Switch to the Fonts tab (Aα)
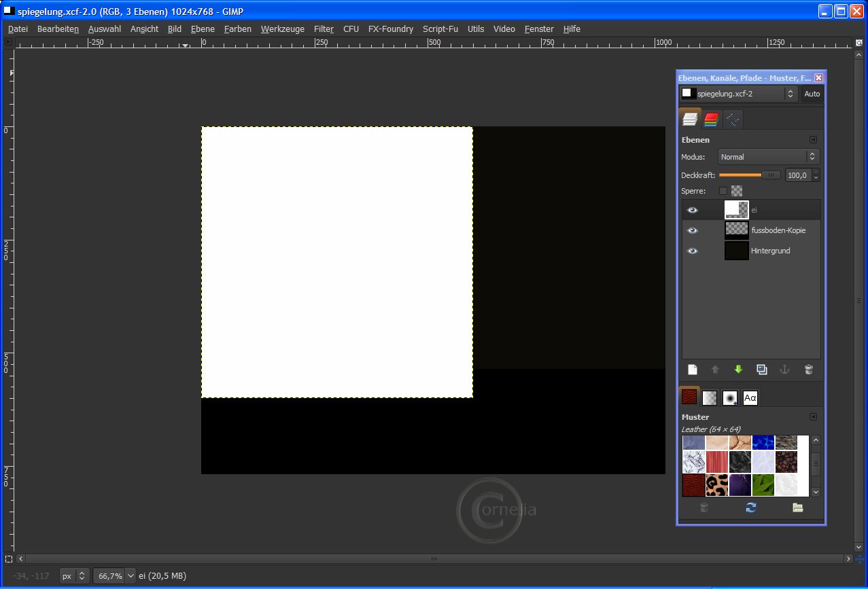 coord(750,398)
